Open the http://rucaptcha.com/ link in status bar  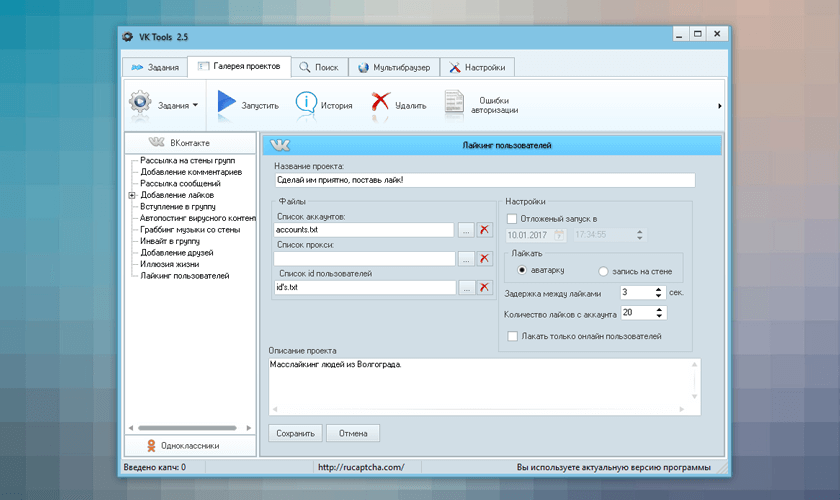[361, 467]
